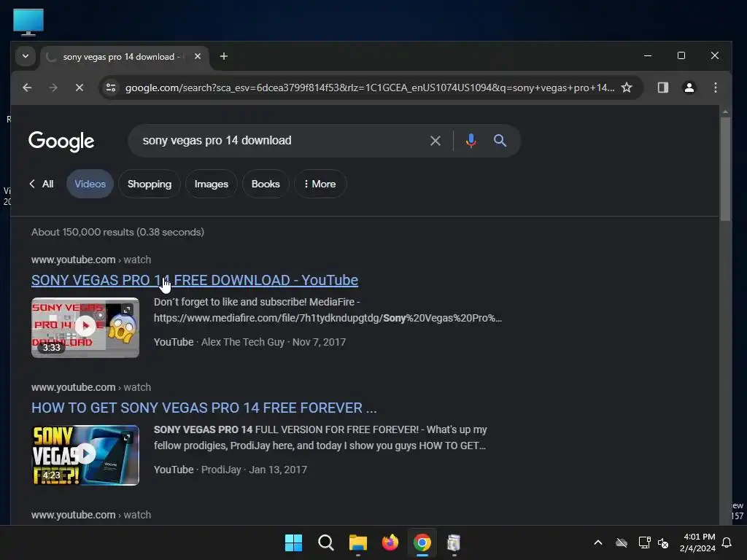The height and width of the screenshot is (560, 747).
Task: Switch to the Books filter
Action: click(x=266, y=184)
